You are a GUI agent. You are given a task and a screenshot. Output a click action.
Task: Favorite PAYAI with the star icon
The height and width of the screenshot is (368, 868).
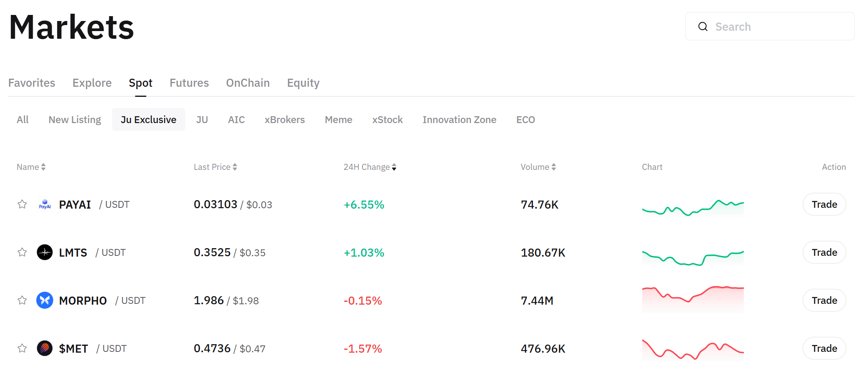(x=22, y=205)
